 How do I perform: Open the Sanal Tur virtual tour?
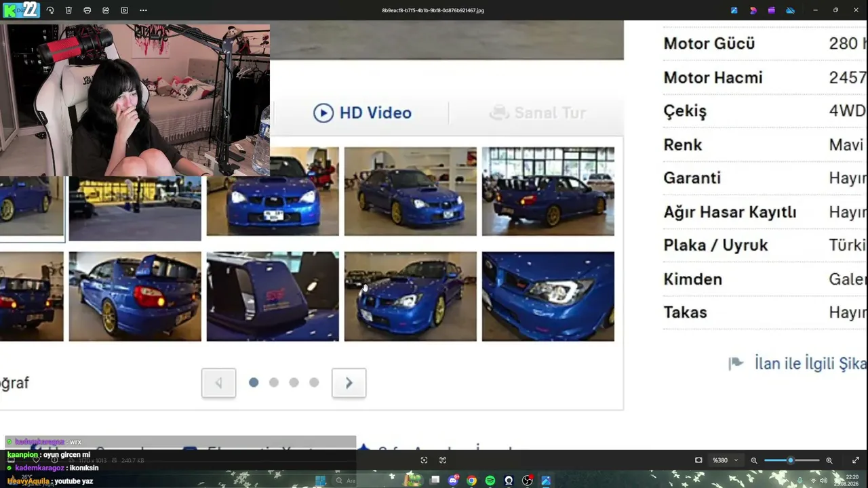pos(537,113)
